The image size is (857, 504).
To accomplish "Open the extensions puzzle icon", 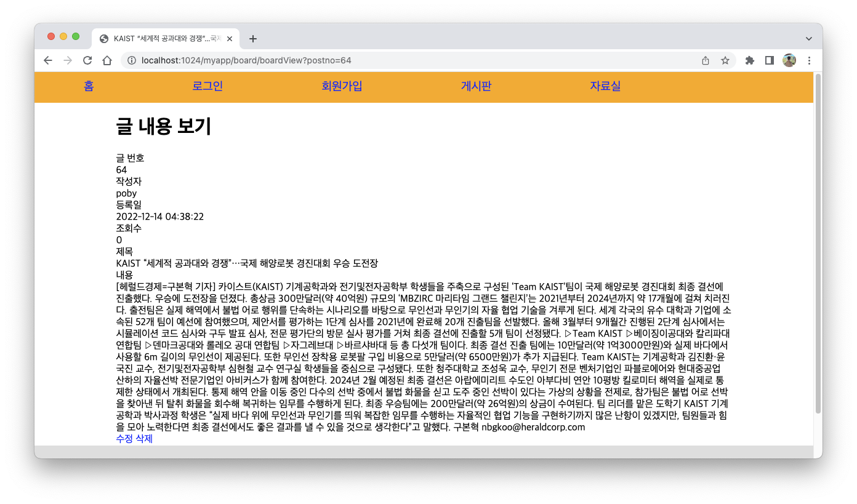I will tap(750, 60).
